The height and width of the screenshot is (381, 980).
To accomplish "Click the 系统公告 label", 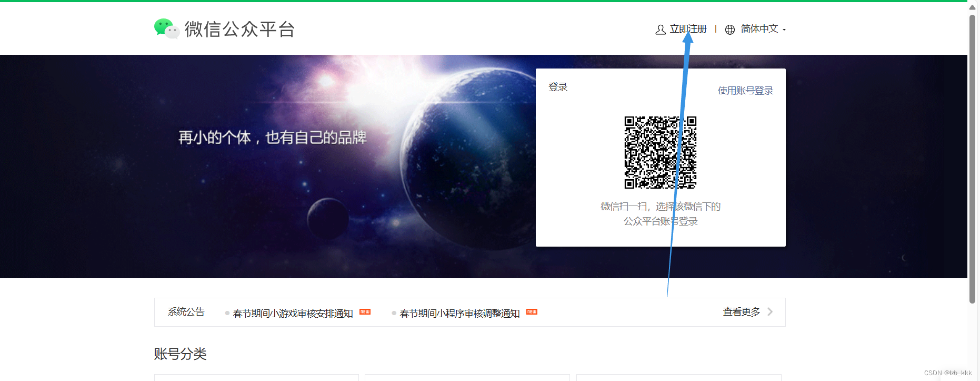I will (x=186, y=312).
